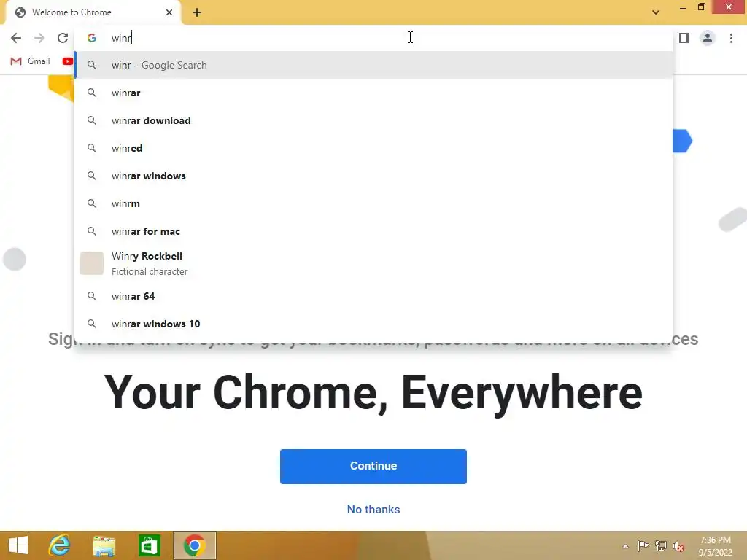Select the winrar 64 suggestion
The image size is (747, 560).
[x=373, y=296]
